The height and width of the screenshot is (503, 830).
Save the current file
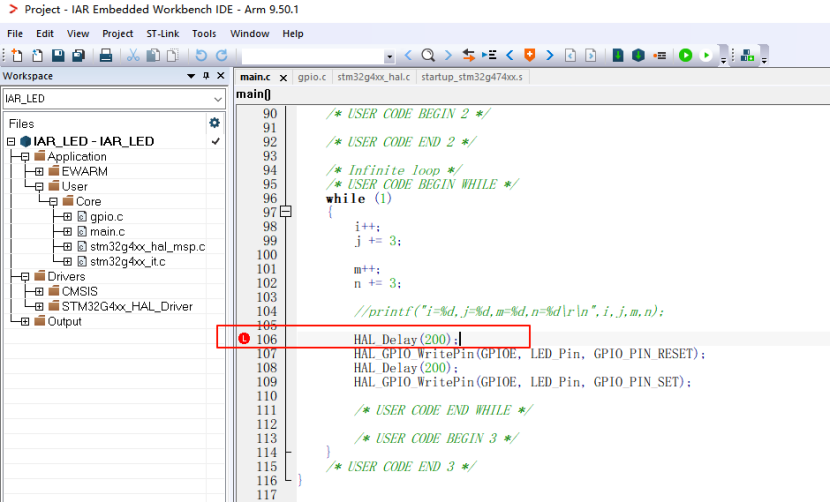click(58, 55)
